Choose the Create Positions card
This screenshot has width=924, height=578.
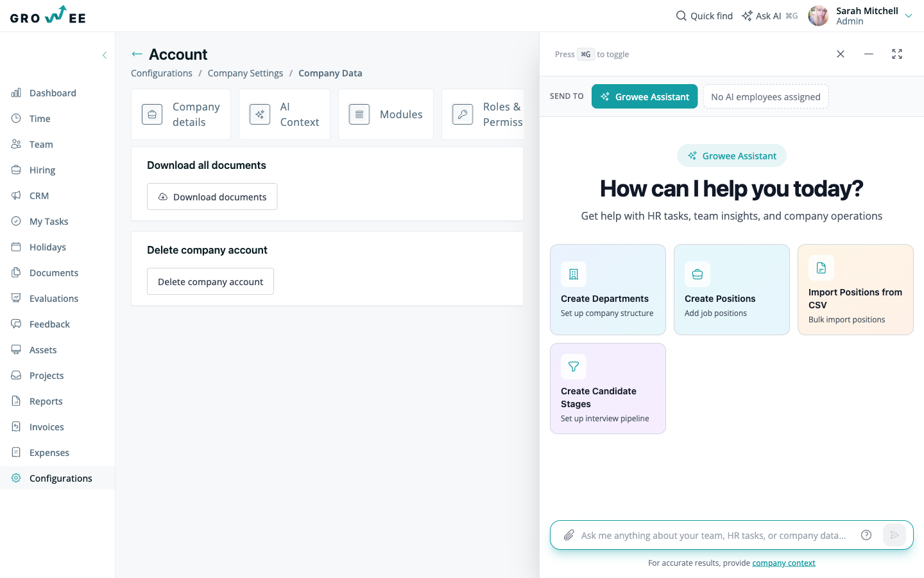tap(732, 290)
